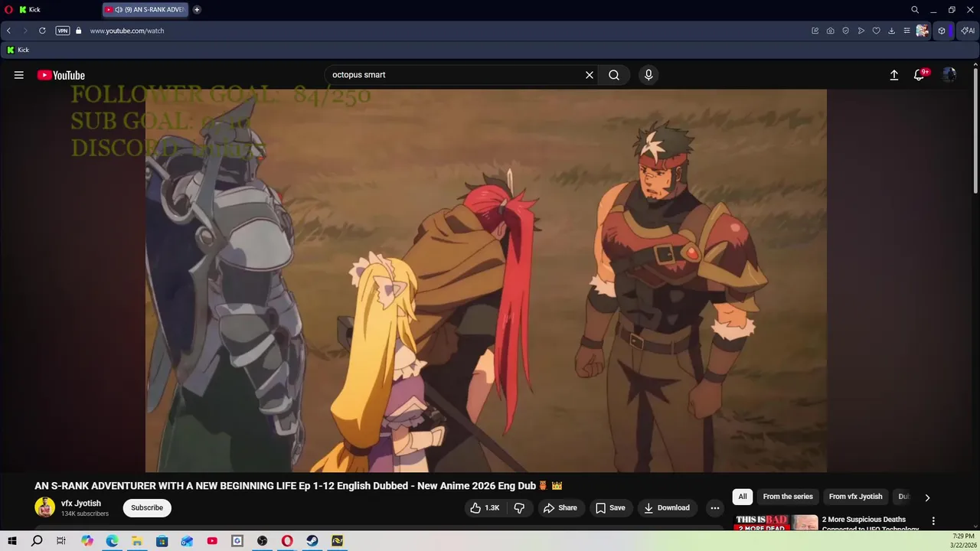Add page to bookmarks heart icon
The width and height of the screenshot is (980, 551).
pos(877,31)
